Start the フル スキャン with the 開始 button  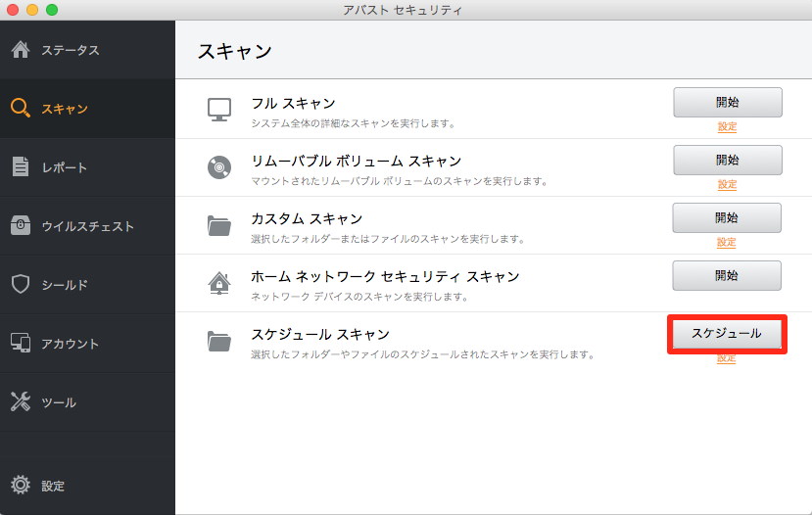tap(728, 103)
